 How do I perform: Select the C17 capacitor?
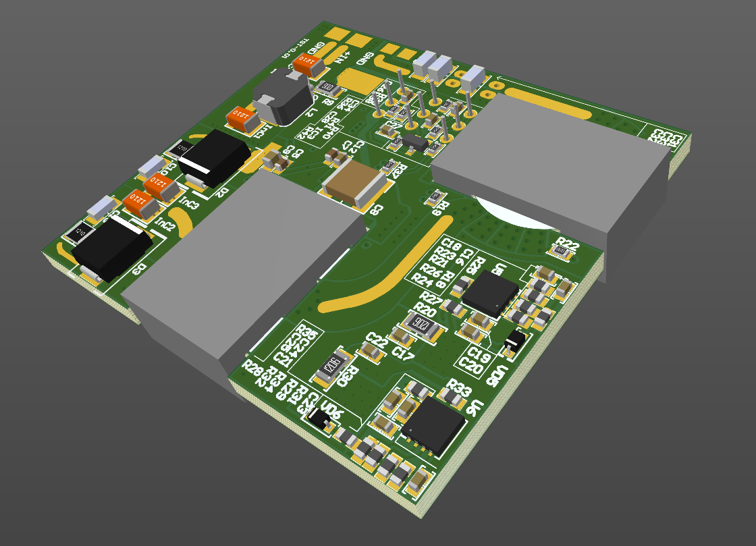(401, 336)
